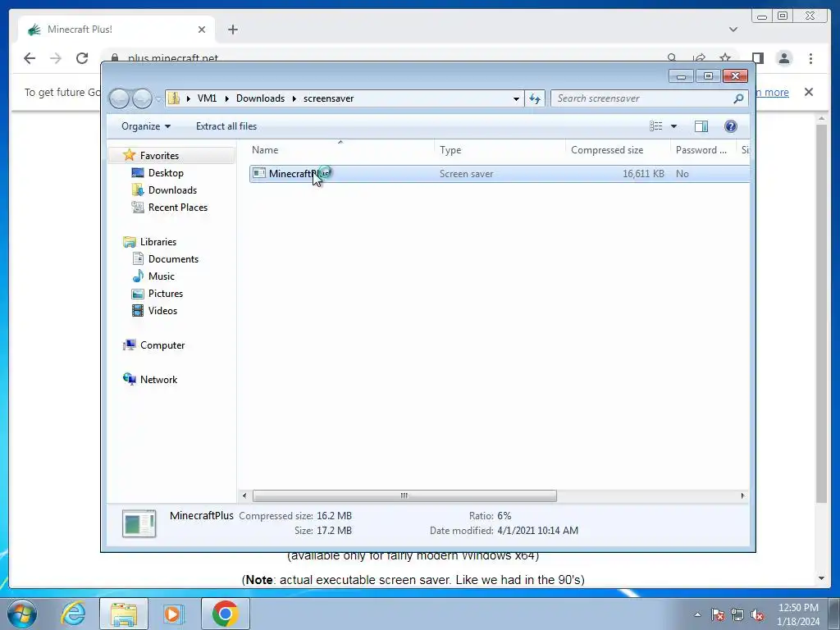The height and width of the screenshot is (630, 840).
Task: Bookmark page with Chrome star icon
Action: [725, 58]
